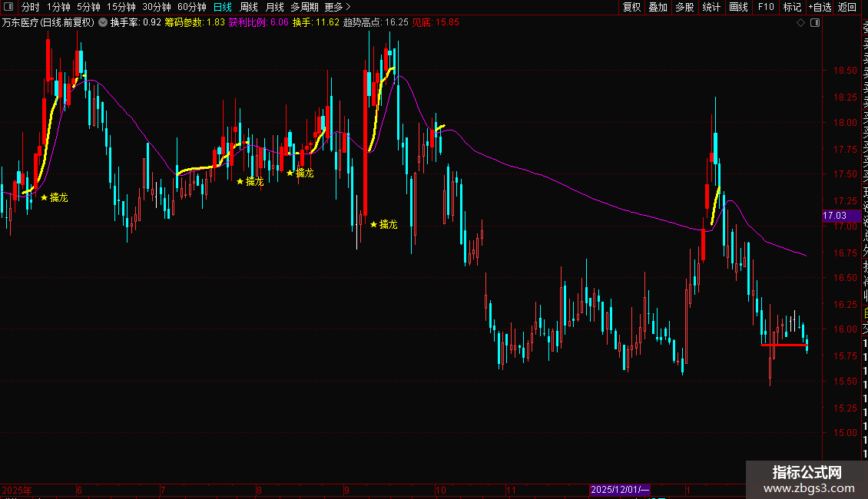
Task: Click the 2025年 time axis label
Action: tap(17, 490)
